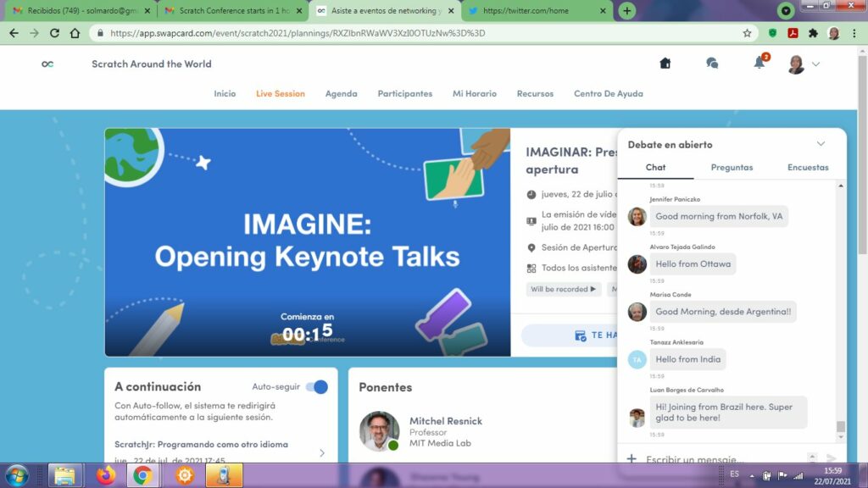
Task: Switch to twitter.com/home tab
Action: coord(537,10)
